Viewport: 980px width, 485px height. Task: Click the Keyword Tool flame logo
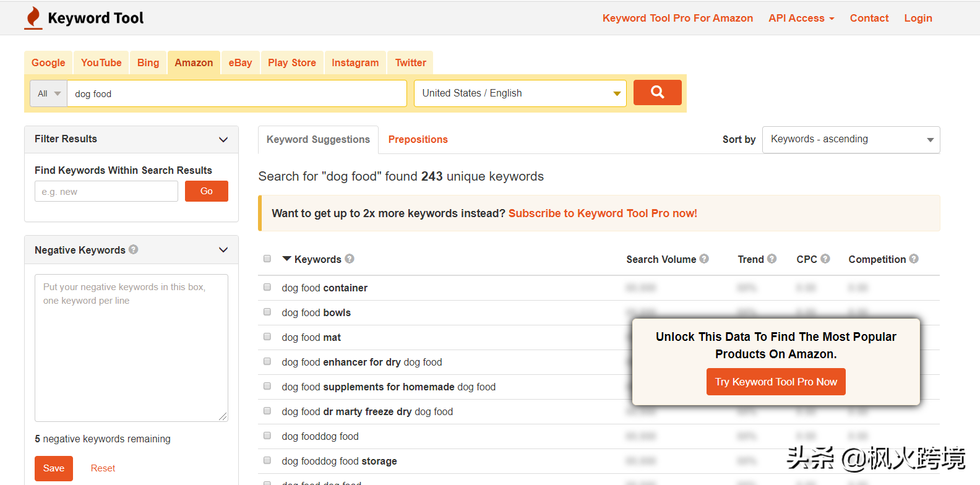[x=33, y=18]
